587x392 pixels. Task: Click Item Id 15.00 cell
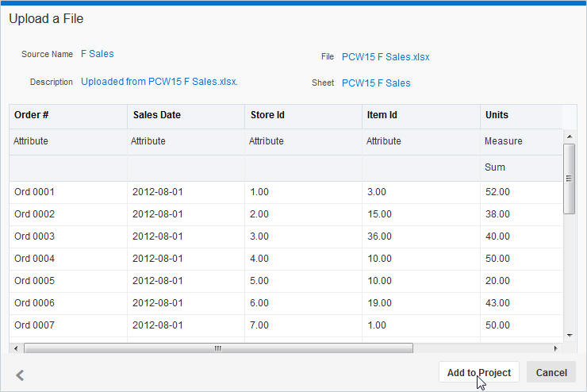pos(421,214)
